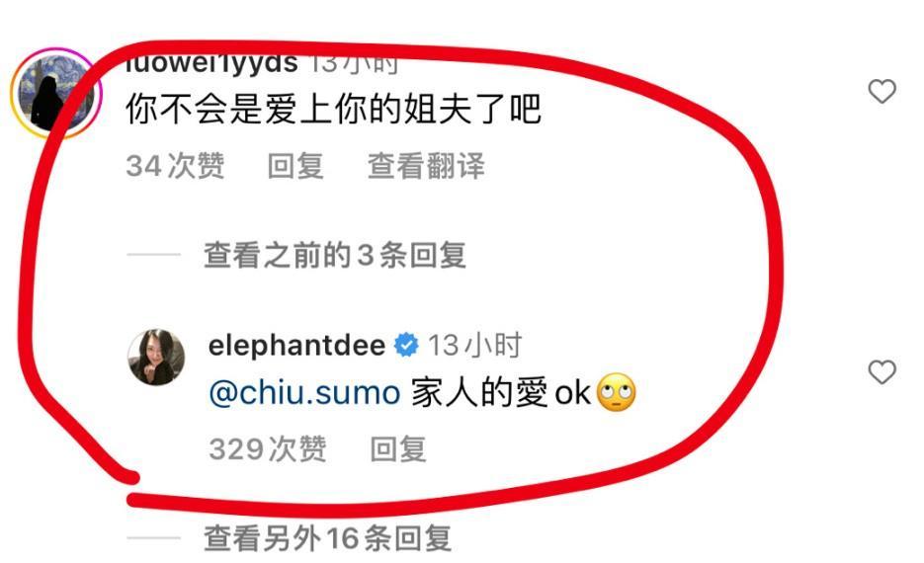The height and width of the screenshot is (563, 924).
Task: Like elephantdee's reply with the heart icon
Action: pyautogui.click(x=882, y=372)
